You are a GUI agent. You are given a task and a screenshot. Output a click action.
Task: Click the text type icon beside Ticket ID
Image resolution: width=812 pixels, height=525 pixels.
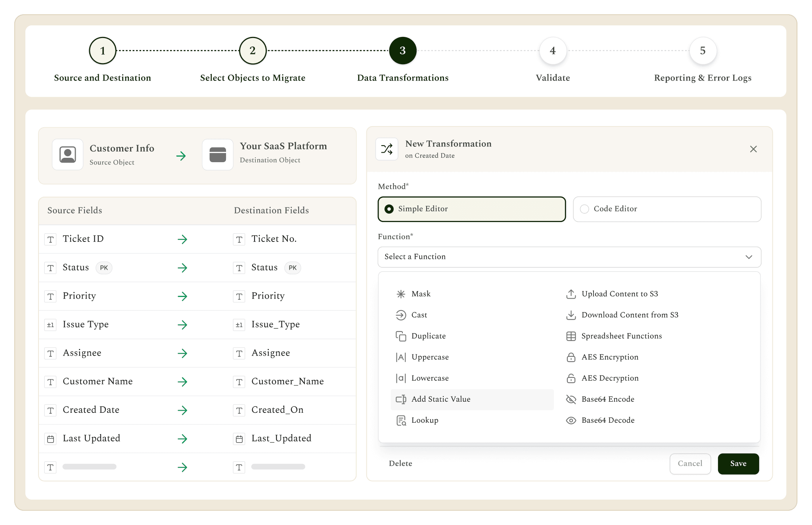50,240
